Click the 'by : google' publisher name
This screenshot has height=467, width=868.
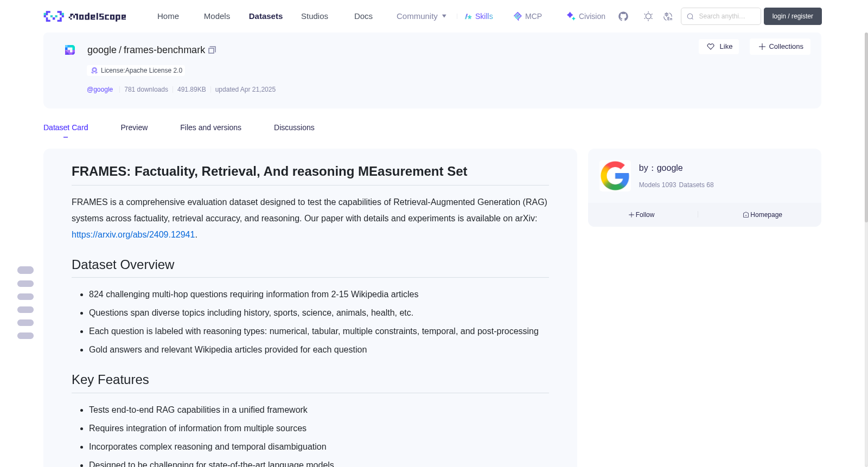[661, 168]
